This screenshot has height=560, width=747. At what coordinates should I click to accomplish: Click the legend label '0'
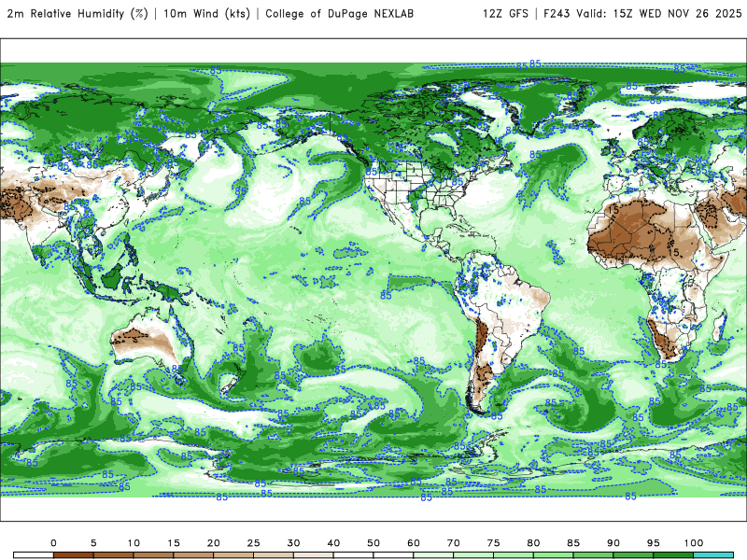point(53,543)
